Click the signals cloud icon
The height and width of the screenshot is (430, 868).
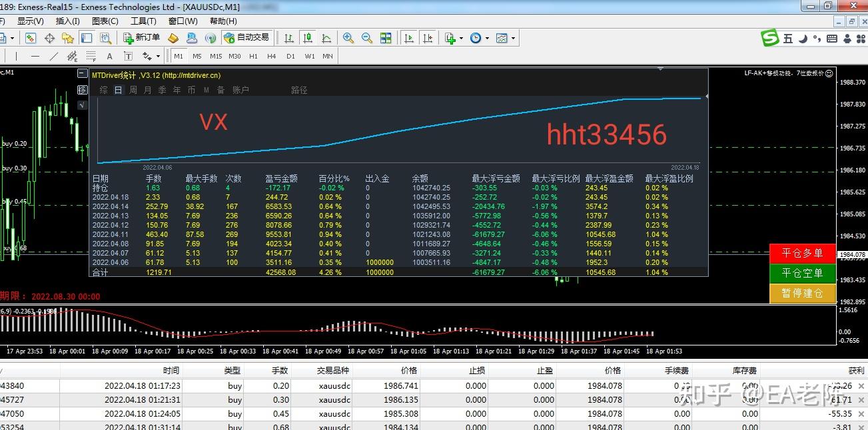tap(192, 38)
